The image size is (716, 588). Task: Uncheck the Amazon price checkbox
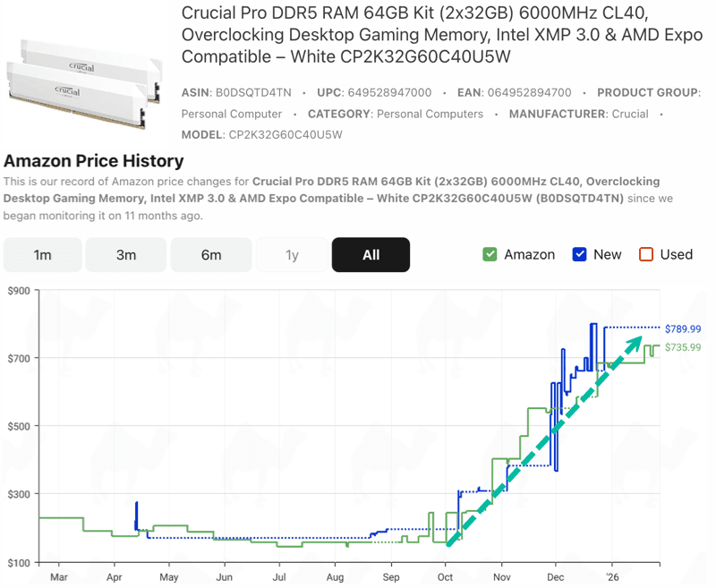[x=490, y=254]
